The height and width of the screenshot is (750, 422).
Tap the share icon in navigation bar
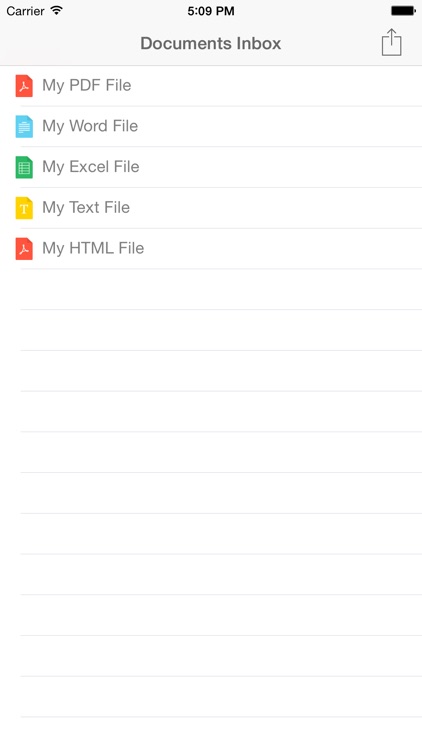(391, 43)
